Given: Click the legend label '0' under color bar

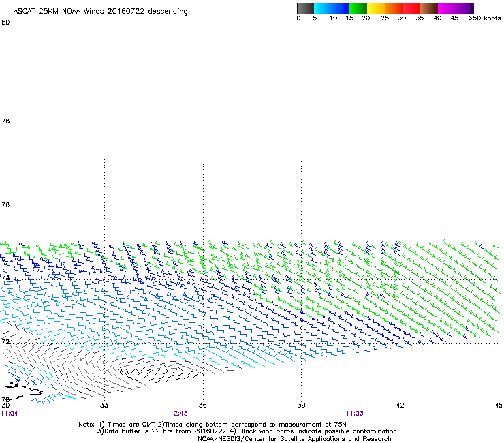Looking at the screenshot, I should coord(298,18).
